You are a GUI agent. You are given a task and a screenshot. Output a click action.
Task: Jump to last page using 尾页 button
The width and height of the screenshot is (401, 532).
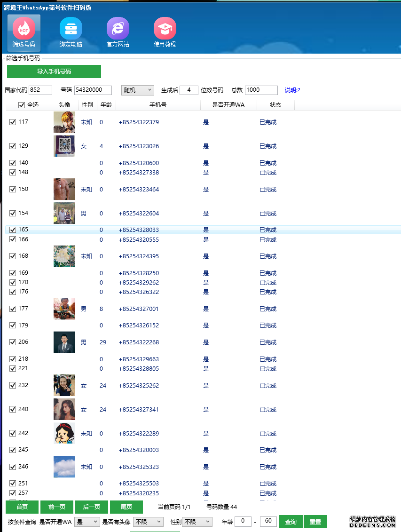126,507
